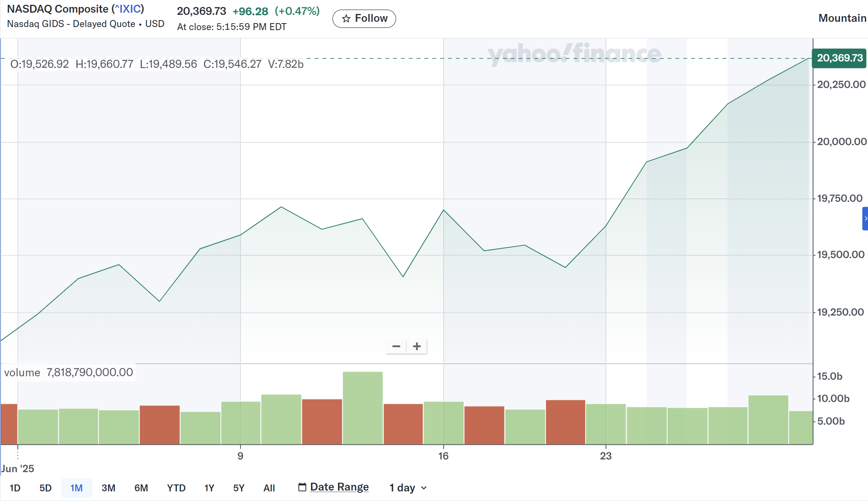Click the 19,500.00 price axis label
This screenshot has width=868, height=501.
coord(841,255)
